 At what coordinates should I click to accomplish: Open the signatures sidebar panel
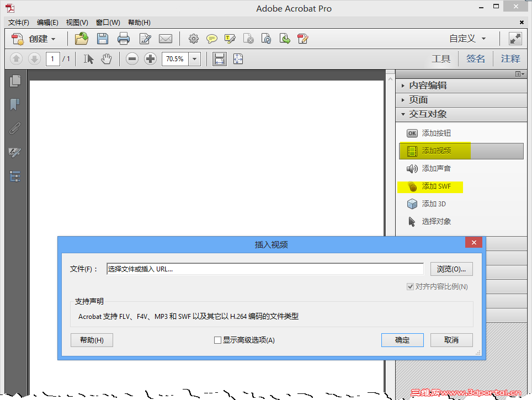(x=15, y=152)
